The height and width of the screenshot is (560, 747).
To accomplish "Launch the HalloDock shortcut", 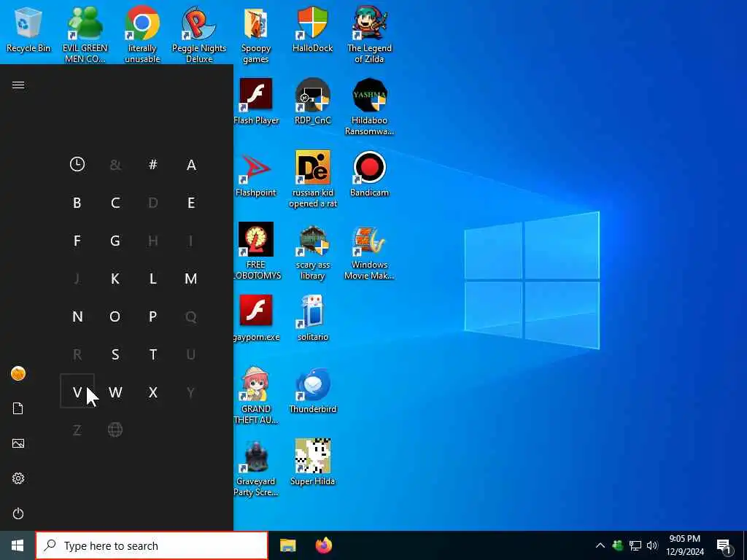I will point(312,29).
